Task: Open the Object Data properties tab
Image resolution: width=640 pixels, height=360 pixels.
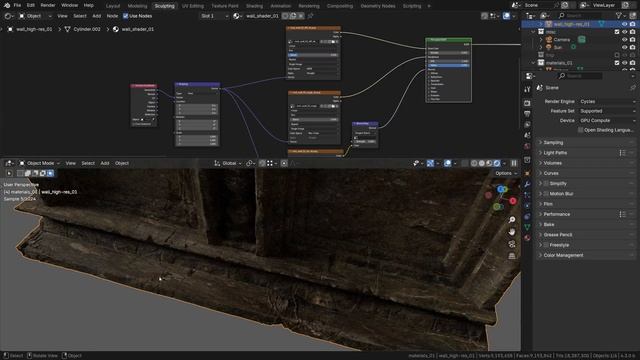Action: [x=527, y=227]
